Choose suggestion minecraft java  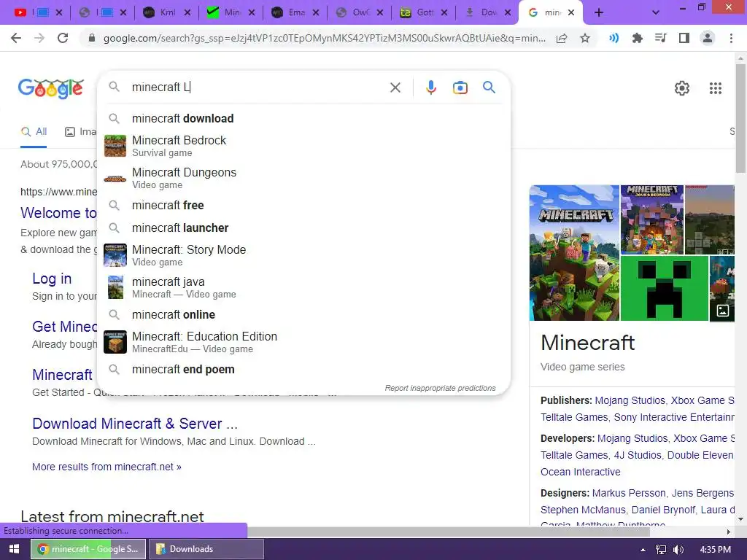pos(304,287)
